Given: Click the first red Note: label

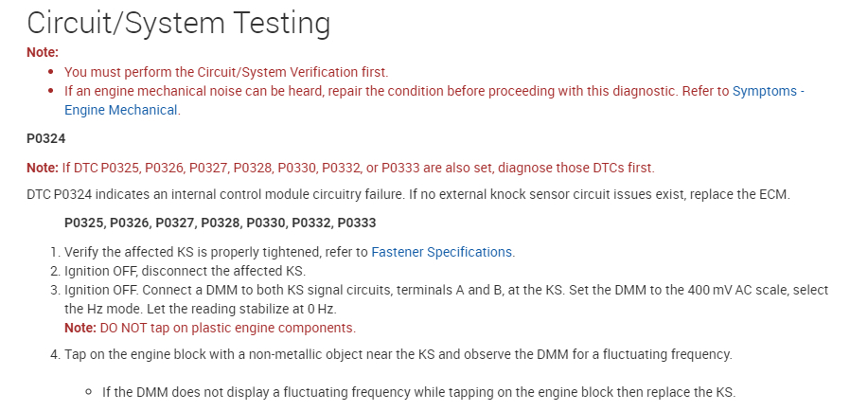Looking at the screenshot, I should click(43, 52).
